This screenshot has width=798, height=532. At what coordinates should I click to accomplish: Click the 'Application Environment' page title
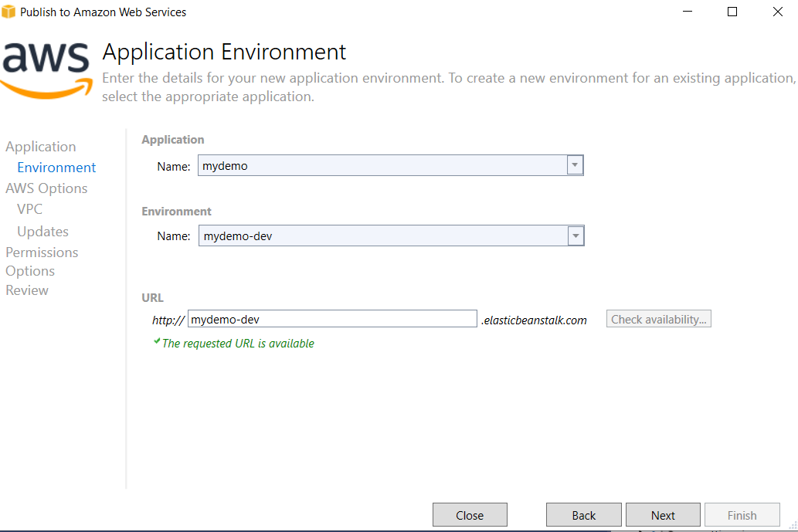(224, 52)
